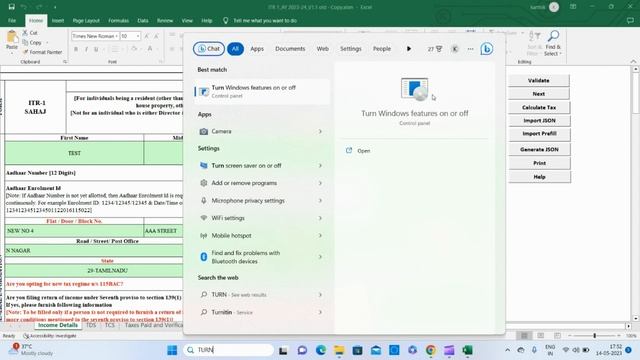The image size is (640, 360).
Task: Select TDS sheet tab
Action: 91,325
